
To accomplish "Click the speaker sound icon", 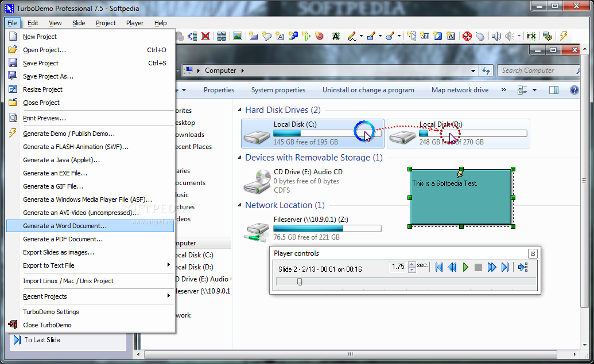I will [x=496, y=36].
